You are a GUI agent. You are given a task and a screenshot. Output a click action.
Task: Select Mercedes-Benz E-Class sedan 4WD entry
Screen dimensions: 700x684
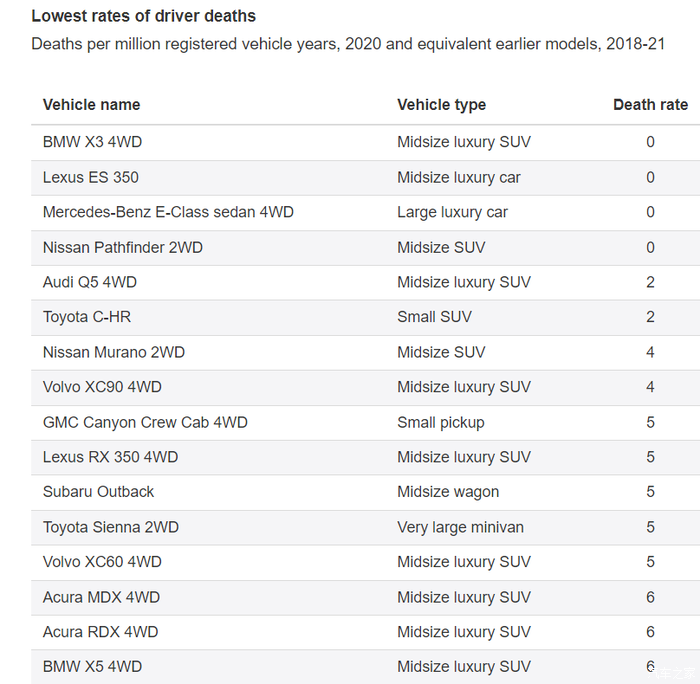[x=168, y=212]
